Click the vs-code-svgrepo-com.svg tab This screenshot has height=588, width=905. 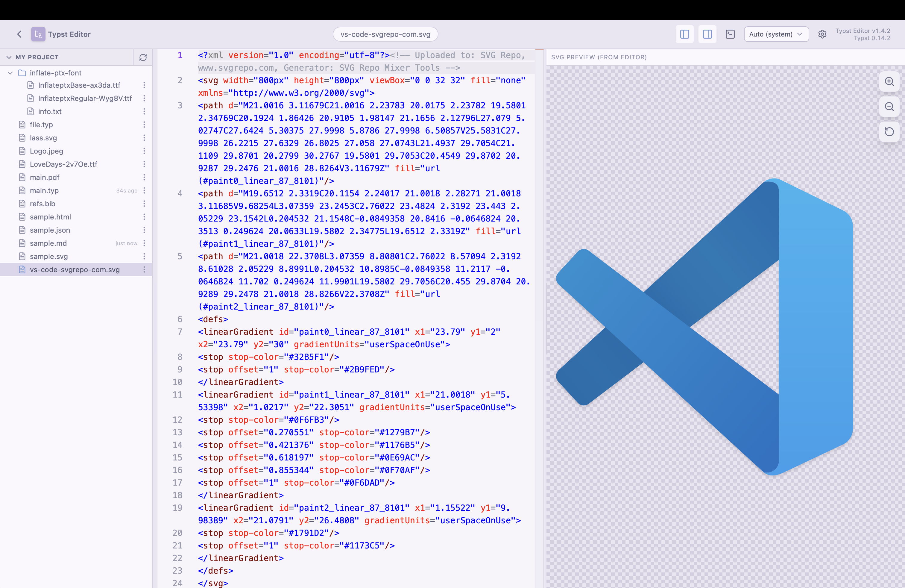pos(385,34)
